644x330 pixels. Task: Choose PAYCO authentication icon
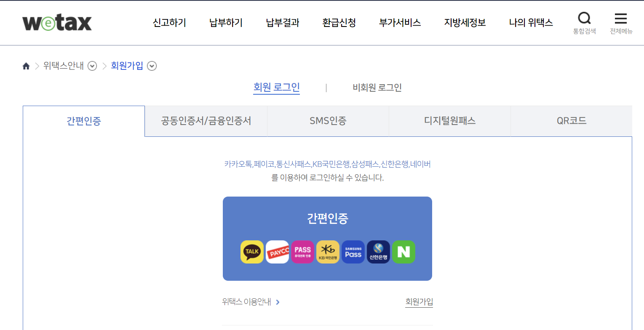pos(277,252)
